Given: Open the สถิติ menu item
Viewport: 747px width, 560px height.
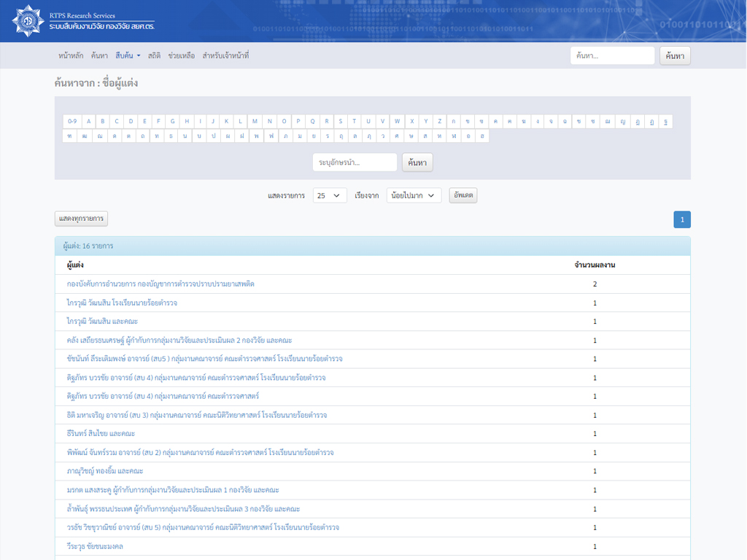Looking at the screenshot, I should point(154,55).
